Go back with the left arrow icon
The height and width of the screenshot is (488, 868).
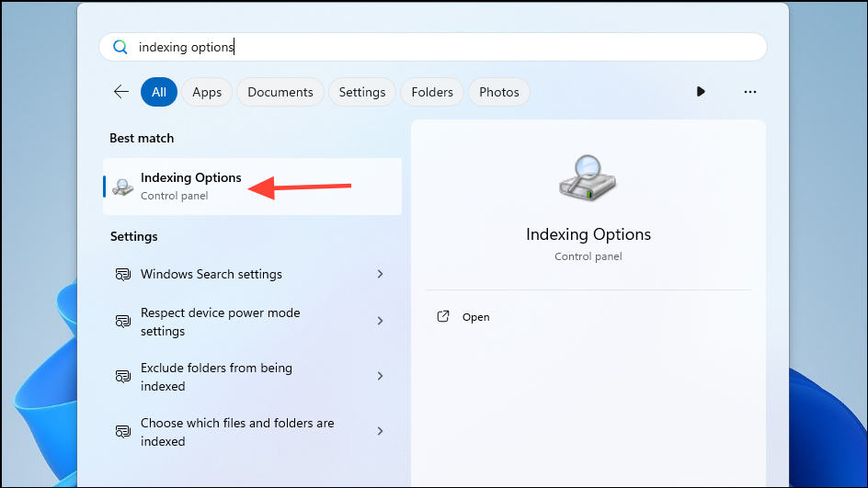[x=121, y=92]
